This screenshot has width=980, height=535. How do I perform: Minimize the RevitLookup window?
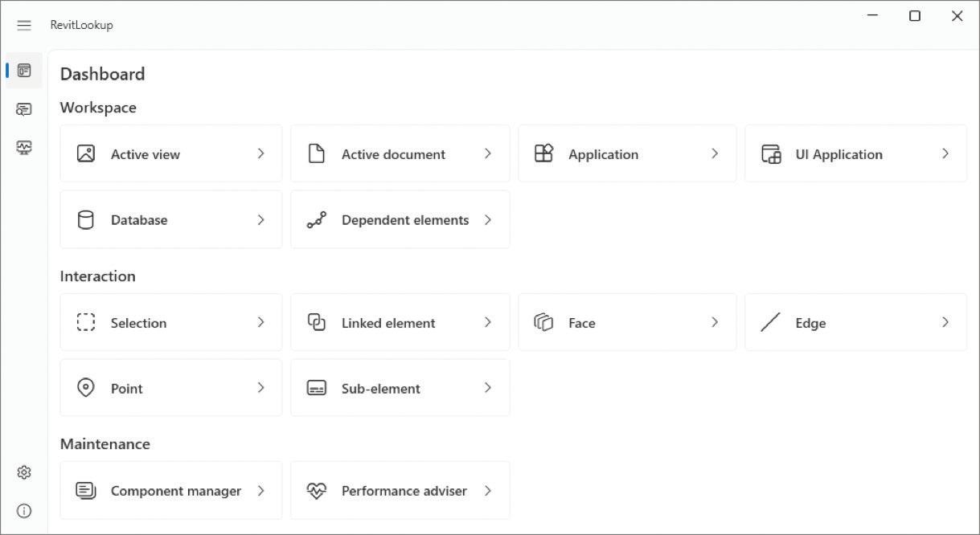(x=873, y=16)
